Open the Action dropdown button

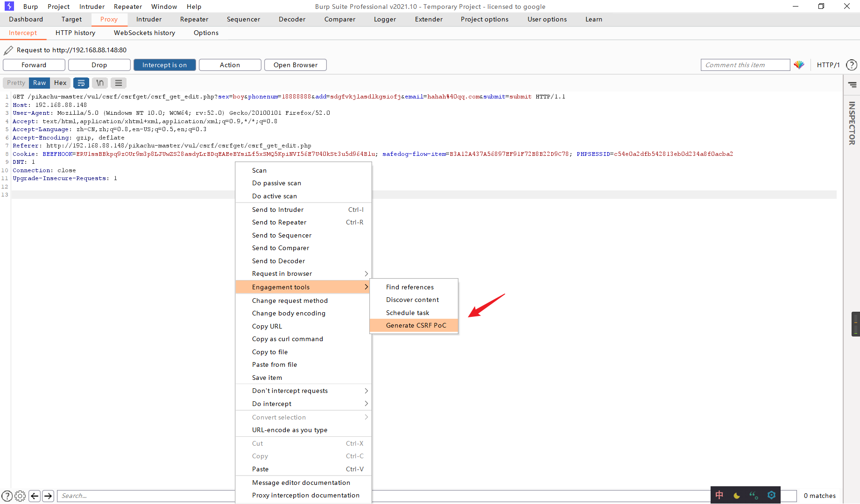coord(230,65)
